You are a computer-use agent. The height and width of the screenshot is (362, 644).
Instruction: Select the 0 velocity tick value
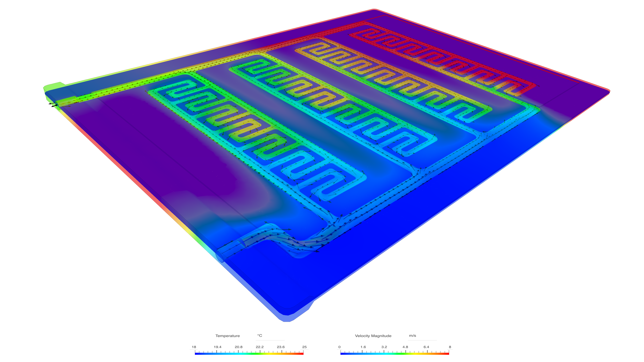pos(339,347)
